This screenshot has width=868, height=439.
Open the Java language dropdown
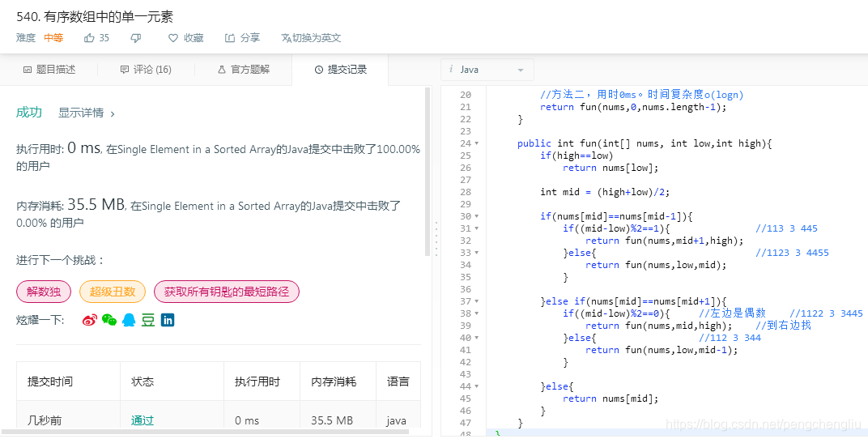(487, 70)
